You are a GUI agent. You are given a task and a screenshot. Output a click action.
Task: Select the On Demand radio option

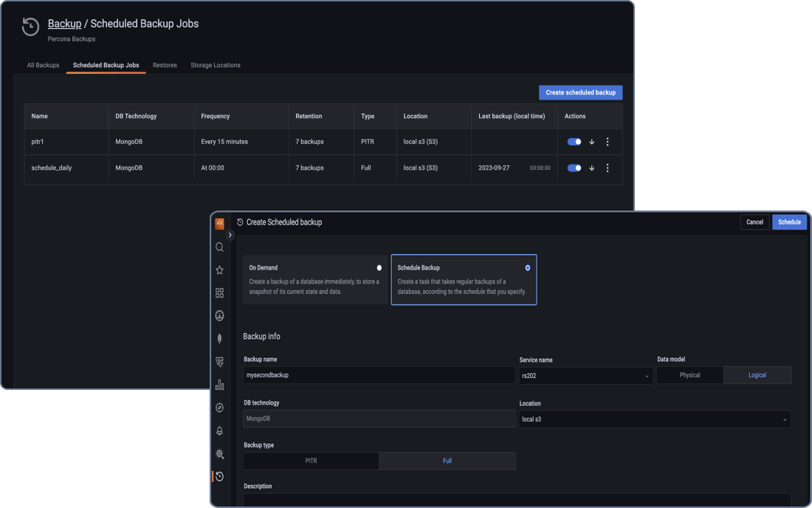(379, 268)
